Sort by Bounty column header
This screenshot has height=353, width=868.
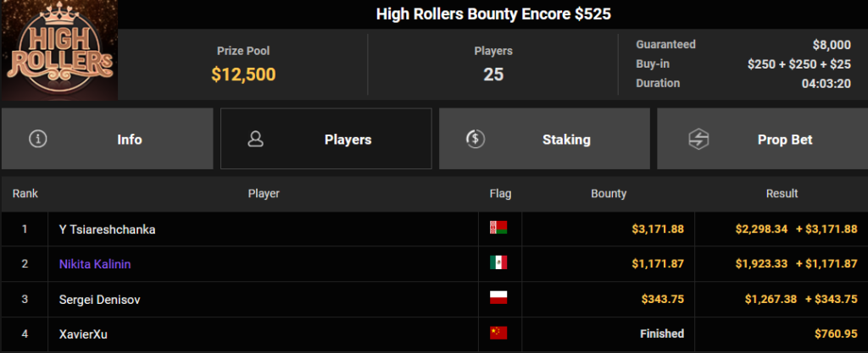tap(609, 194)
